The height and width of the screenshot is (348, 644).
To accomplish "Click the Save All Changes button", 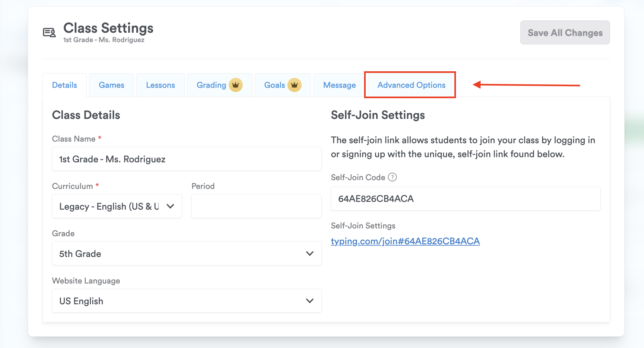I will coord(565,33).
